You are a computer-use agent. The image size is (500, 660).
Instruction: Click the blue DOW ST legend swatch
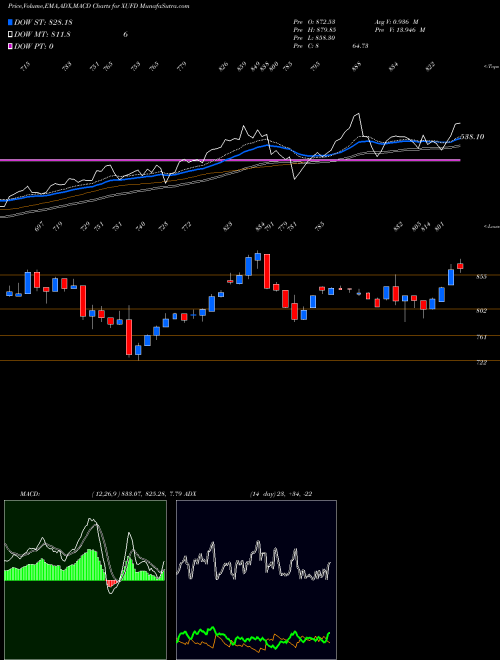(x=11, y=22)
